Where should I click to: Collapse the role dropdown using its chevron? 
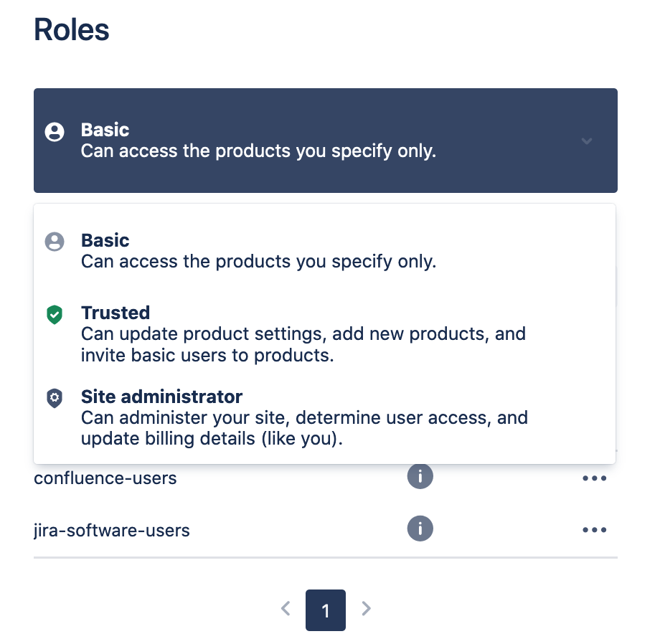[x=587, y=141]
